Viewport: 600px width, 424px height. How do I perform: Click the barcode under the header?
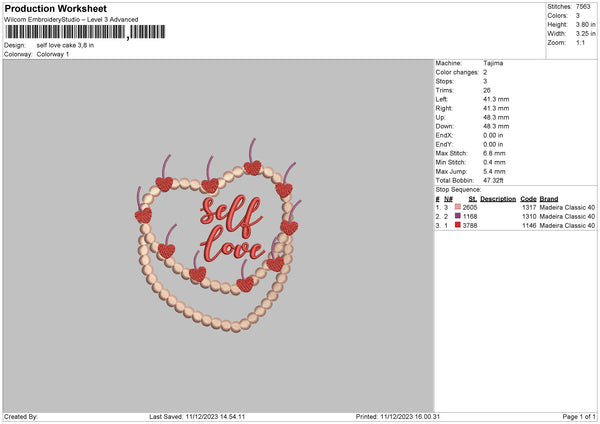(85, 32)
